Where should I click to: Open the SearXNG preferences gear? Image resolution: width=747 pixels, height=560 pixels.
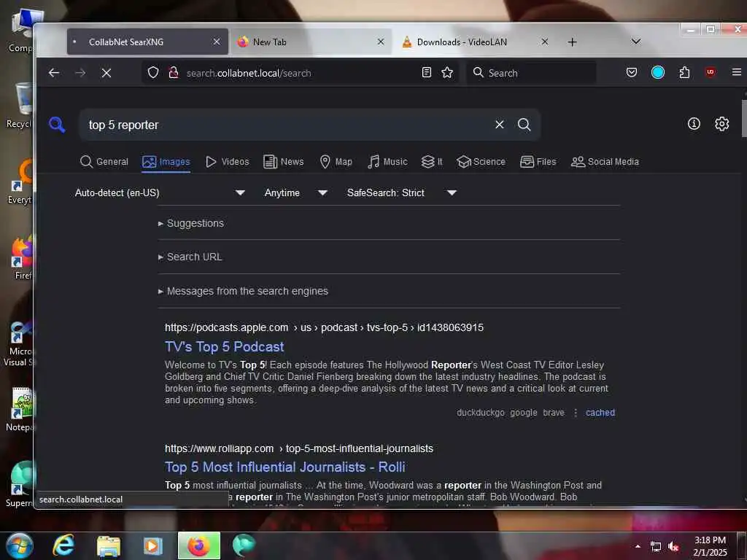721,124
